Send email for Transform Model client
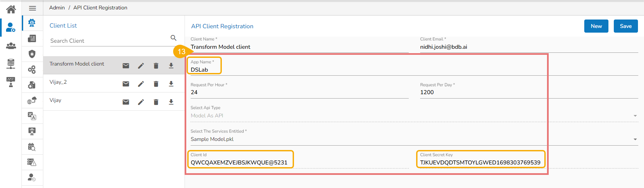This screenshot has height=188, width=644. point(126,66)
